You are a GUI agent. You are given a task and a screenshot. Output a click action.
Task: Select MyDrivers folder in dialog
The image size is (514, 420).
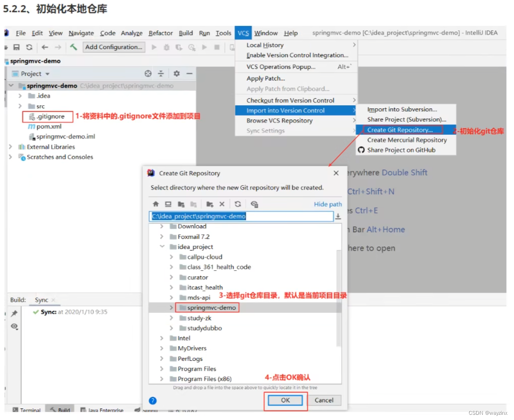tap(192, 348)
